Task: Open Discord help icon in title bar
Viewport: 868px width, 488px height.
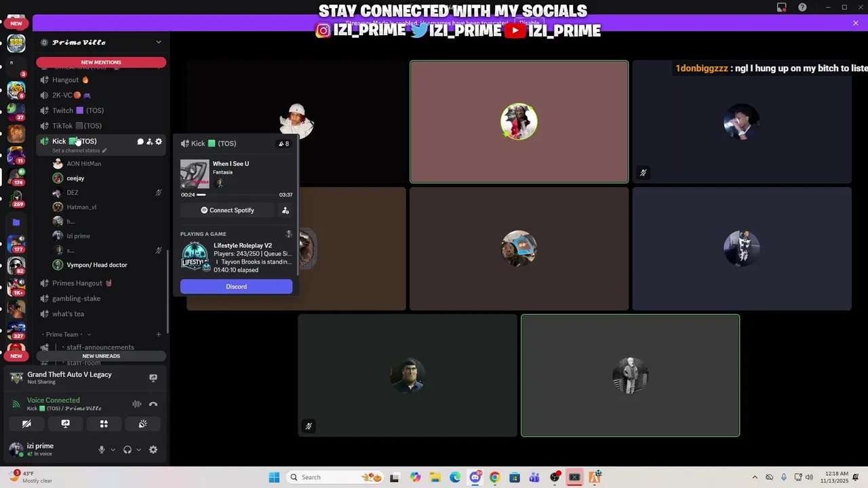Action: (802, 7)
